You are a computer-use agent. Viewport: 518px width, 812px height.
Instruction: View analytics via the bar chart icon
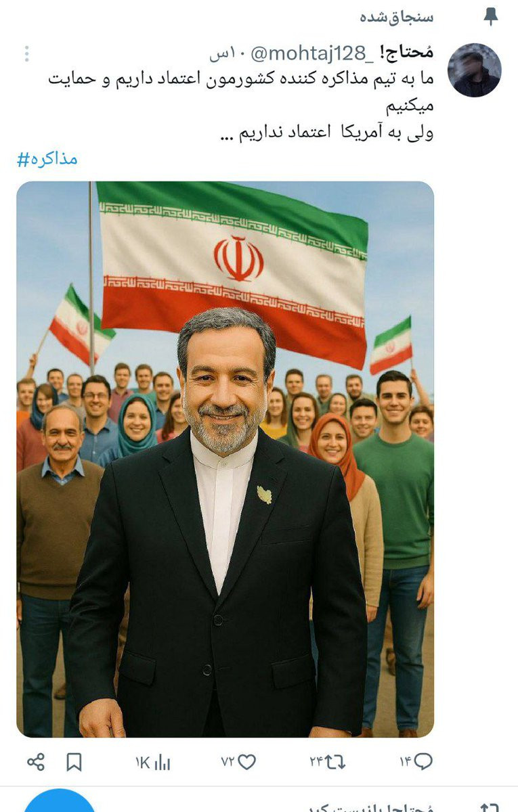pyautogui.click(x=162, y=763)
